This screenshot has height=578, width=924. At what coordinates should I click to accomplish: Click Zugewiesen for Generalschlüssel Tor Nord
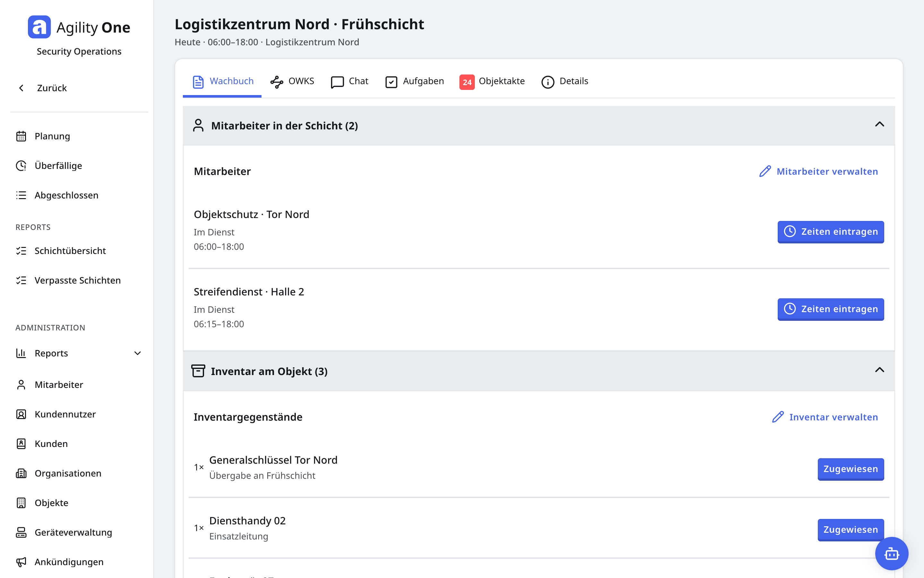click(850, 469)
